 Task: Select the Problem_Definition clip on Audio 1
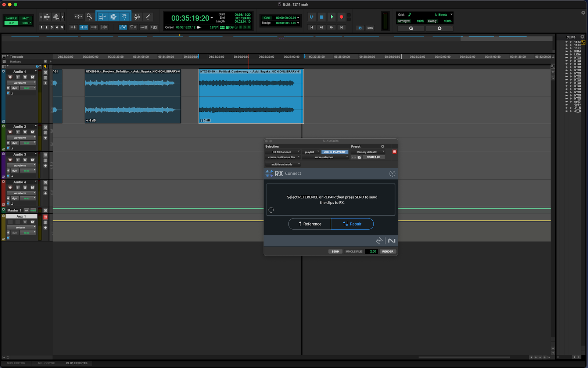click(x=133, y=96)
